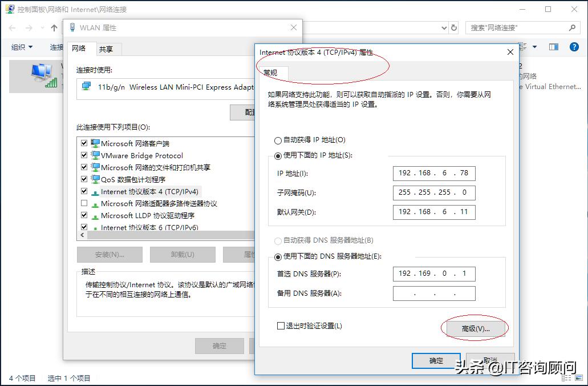This screenshot has width=588, height=386.
Task: Switch to the 共享 tab in WLAN properties
Action: (108, 49)
